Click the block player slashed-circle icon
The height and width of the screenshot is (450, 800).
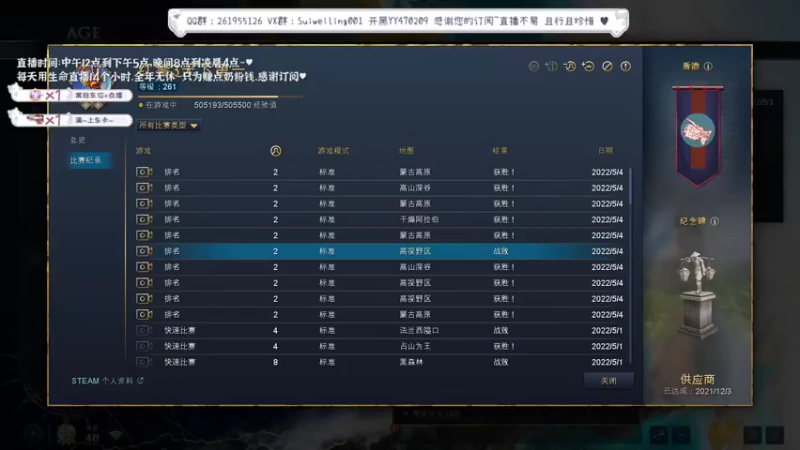coord(607,66)
